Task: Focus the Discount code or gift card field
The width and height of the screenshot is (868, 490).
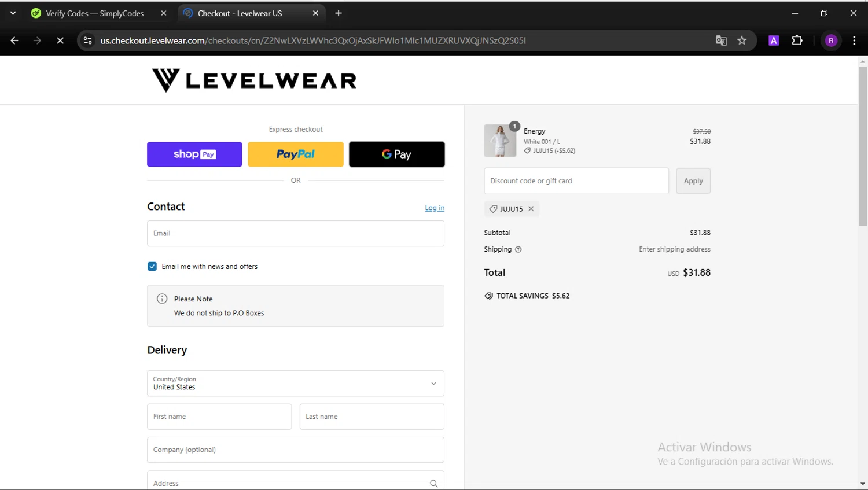Action: (576, 181)
